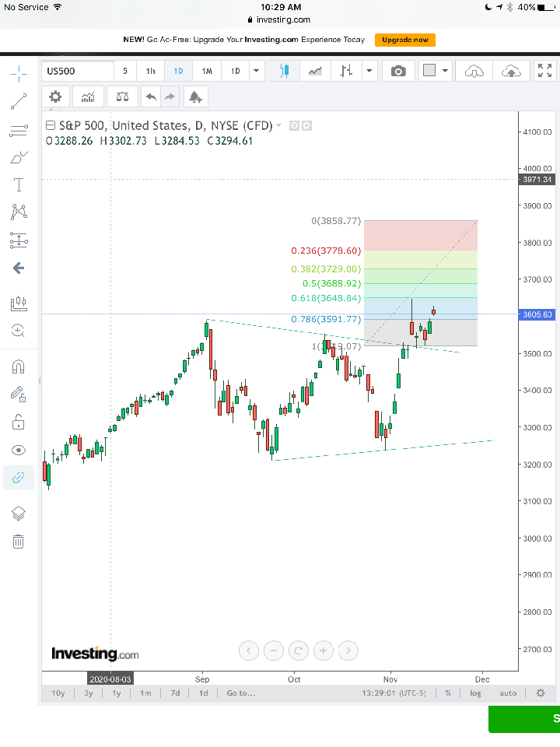Open the price range measure tool
Viewport: 560px width, 747px height.
point(19,303)
